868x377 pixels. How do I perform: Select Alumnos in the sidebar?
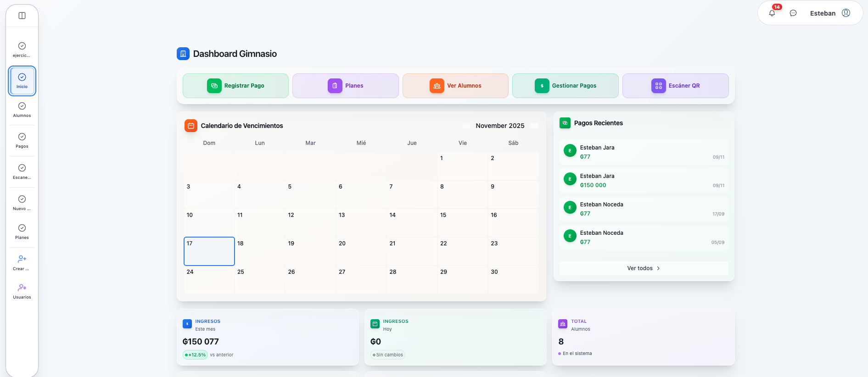point(22,110)
